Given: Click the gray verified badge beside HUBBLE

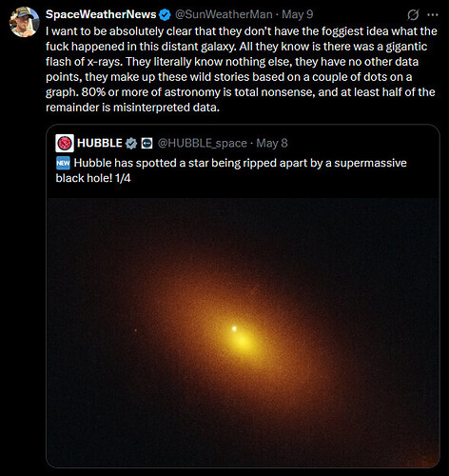Looking at the screenshot, I should (x=131, y=144).
